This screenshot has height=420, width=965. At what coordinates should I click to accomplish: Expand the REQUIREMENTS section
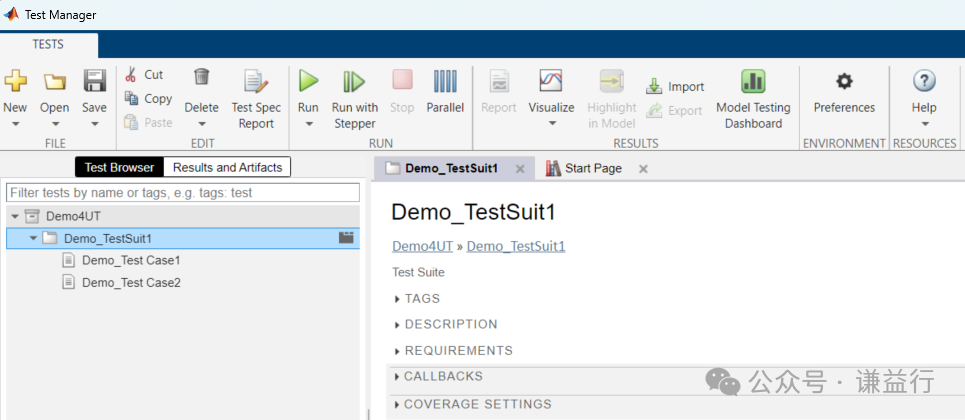(397, 351)
